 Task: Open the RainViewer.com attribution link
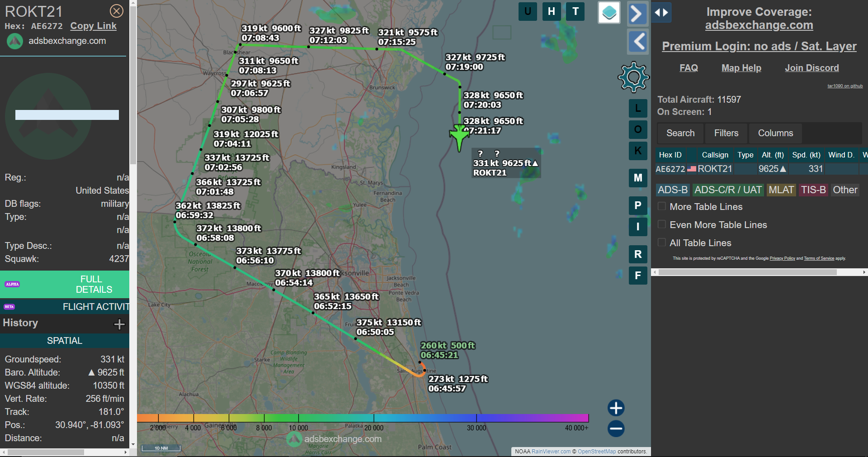[x=551, y=452]
